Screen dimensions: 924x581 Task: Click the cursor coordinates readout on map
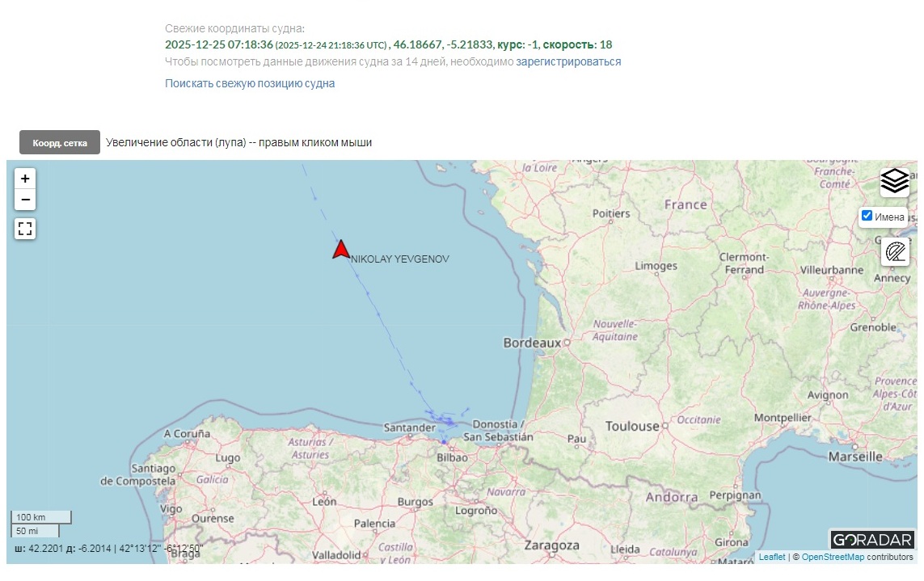(x=109, y=549)
